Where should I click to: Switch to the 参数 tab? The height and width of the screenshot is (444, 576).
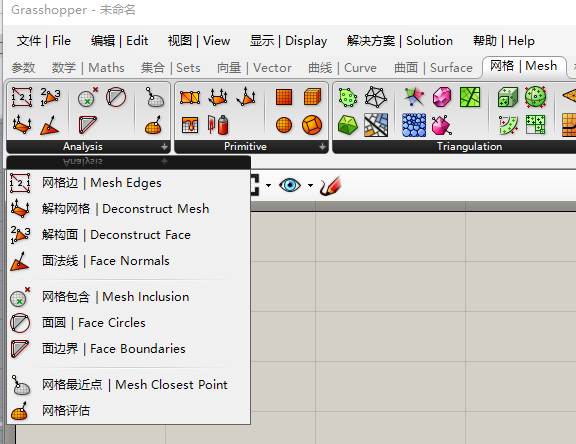(24, 68)
